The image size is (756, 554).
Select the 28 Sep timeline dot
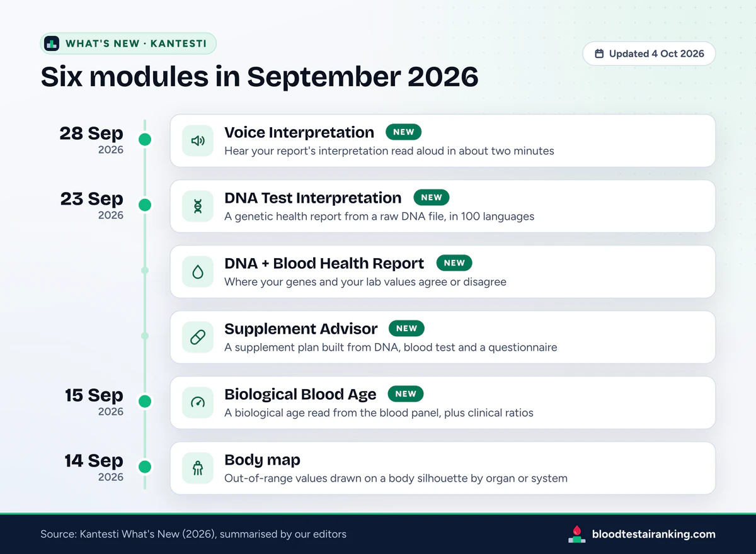pyautogui.click(x=145, y=140)
